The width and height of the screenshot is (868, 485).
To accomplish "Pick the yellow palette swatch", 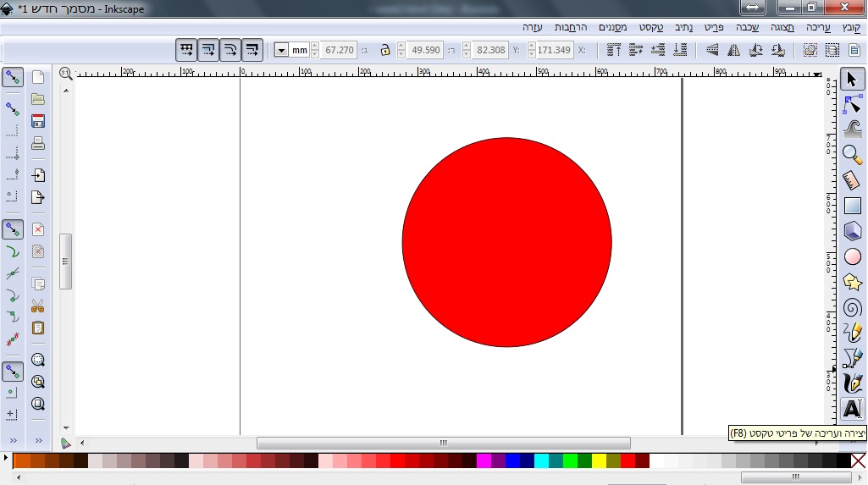I will coord(599,460).
